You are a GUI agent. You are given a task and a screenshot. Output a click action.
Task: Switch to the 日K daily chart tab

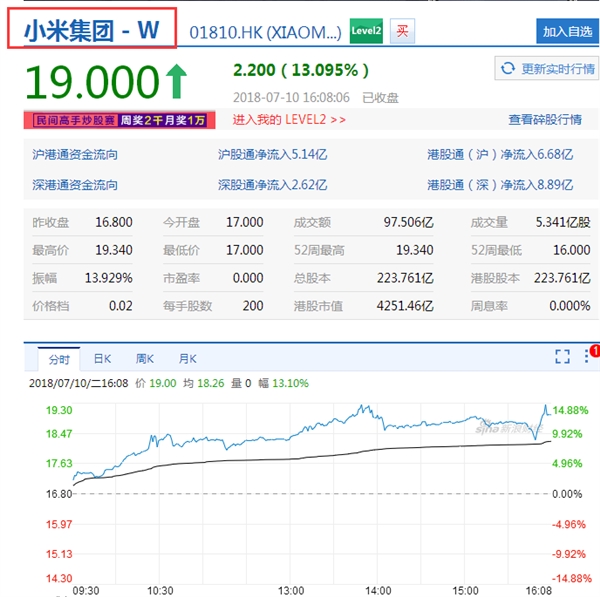click(102, 359)
